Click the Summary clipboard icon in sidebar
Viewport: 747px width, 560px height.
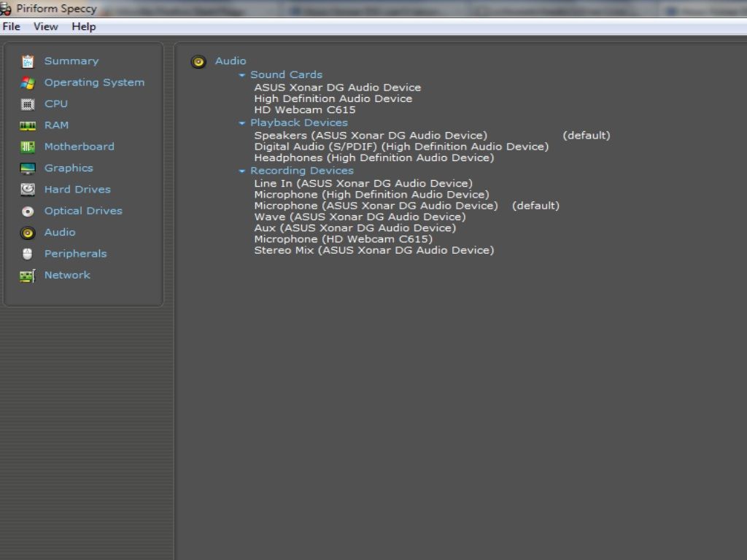click(x=28, y=61)
